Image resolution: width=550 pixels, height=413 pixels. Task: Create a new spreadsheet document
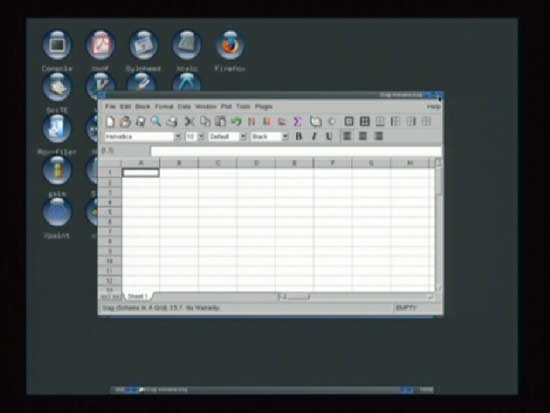110,122
